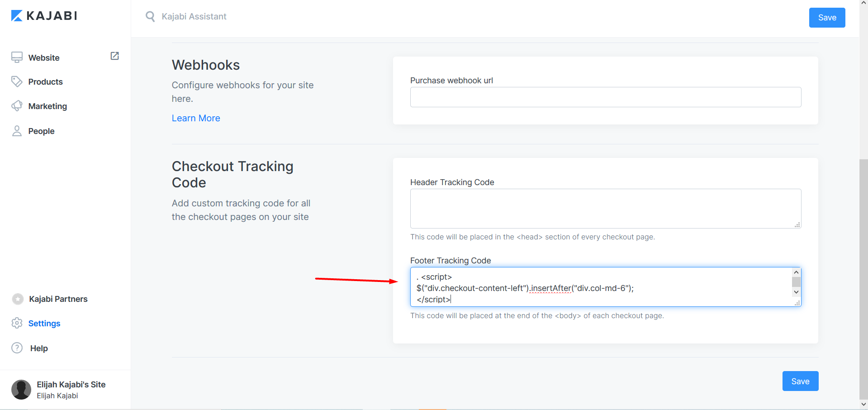Click the Checkout Tracking Code heading
This screenshot has height=410, width=868.
[x=232, y=174]
